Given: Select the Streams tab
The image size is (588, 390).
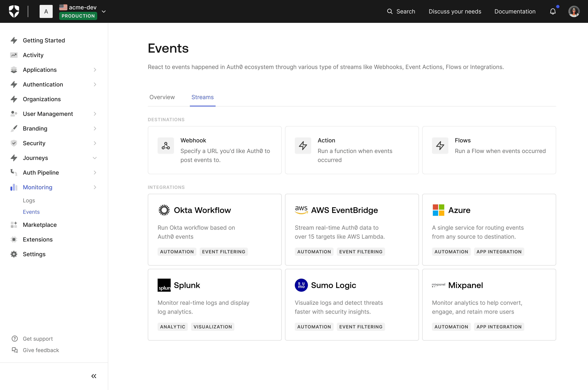Looking at the screenshot, I should tap(202, 97).
